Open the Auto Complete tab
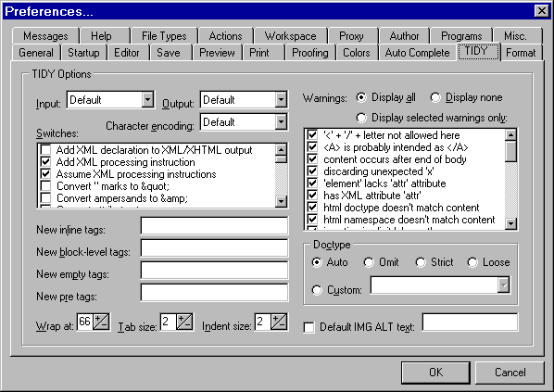Image resolution: width=554 pixels, height=392 pixels. (417, 53)
